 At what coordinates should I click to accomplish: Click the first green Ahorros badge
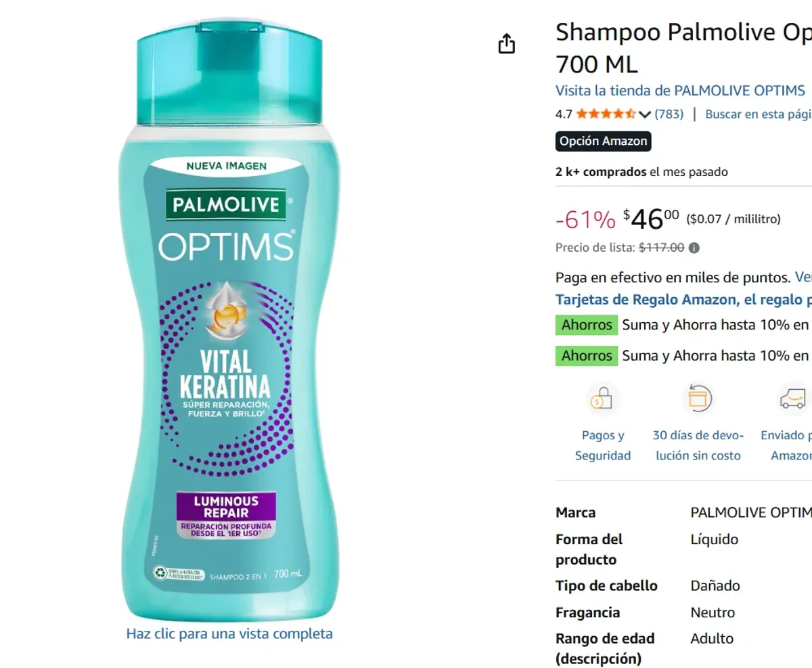pyautogui.click(x=586, y=325)
